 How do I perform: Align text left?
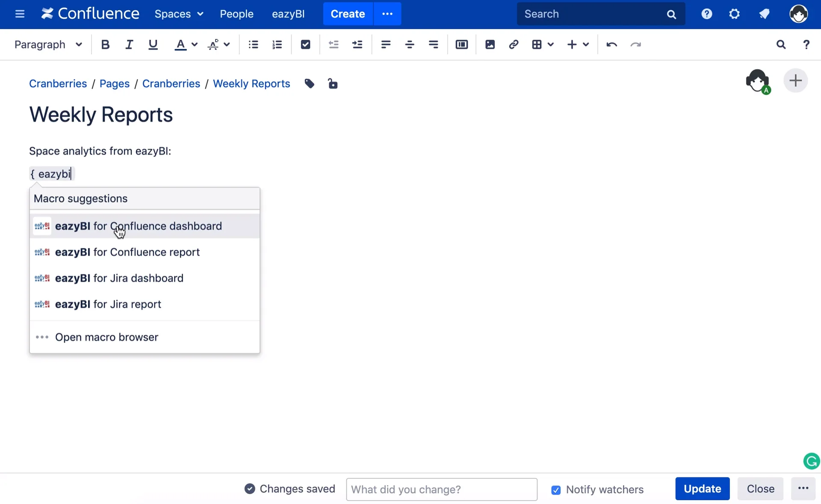[x=386, y=44]
